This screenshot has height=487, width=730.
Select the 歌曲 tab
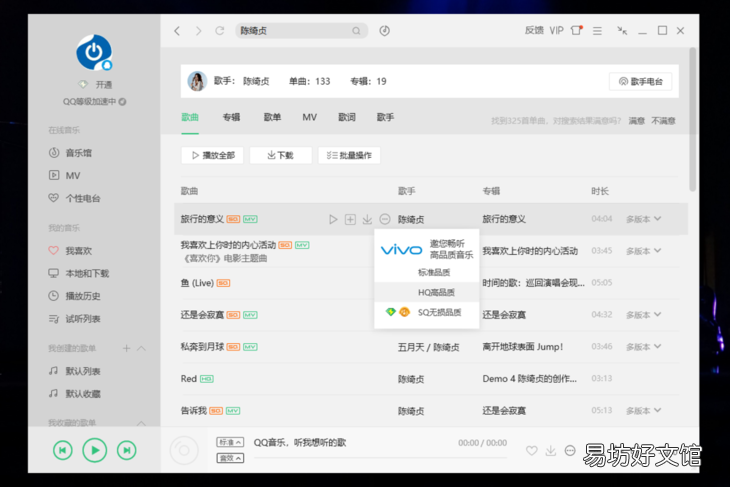point(190,117)
